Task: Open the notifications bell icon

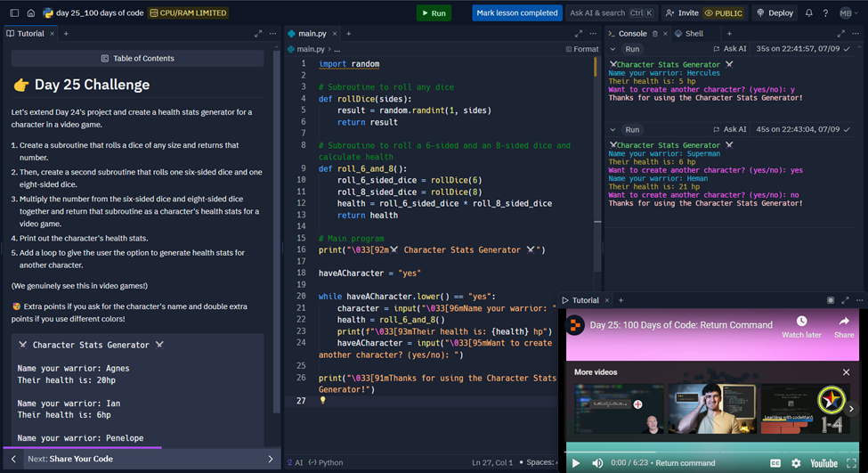Action: (808, 12)
